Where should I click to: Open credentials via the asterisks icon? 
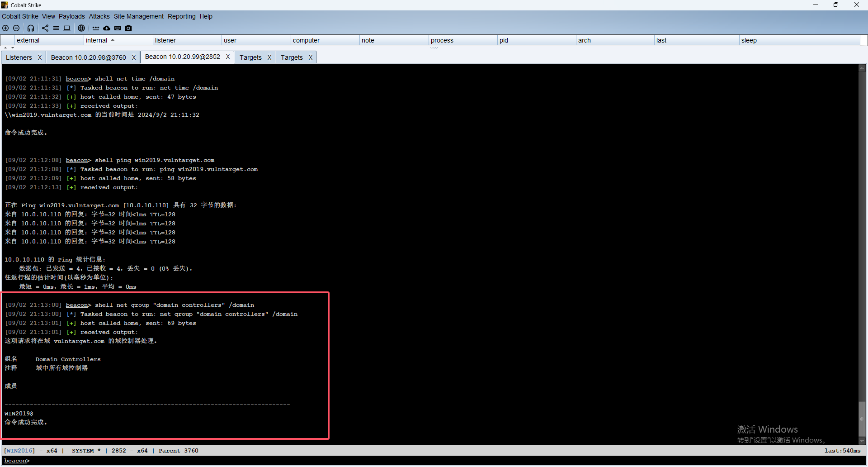(x=96, y=28)
